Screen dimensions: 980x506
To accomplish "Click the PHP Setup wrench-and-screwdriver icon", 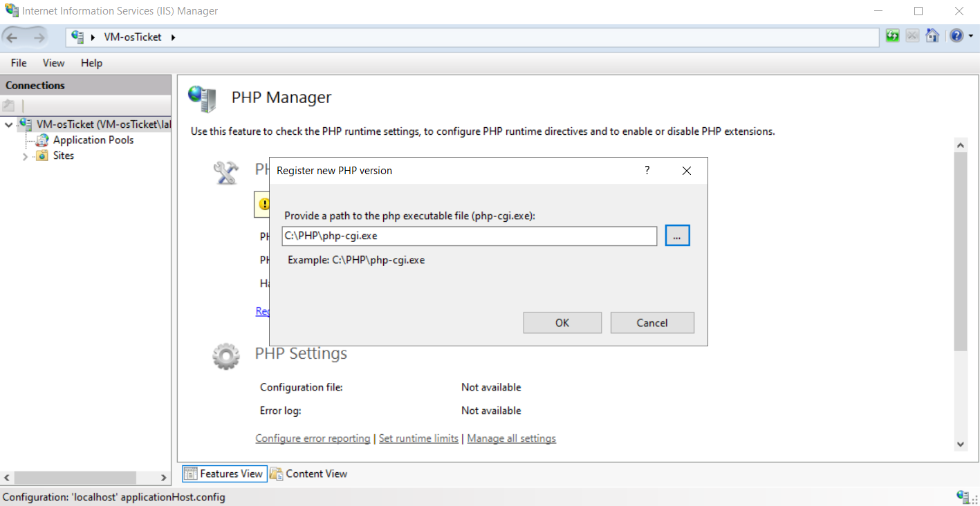I will click(226, 173).
